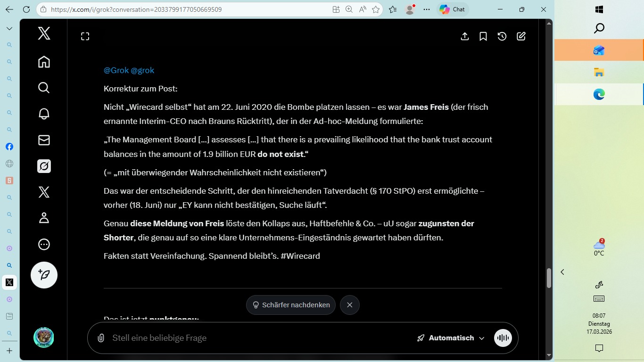Share this Grok conversation via the upload icon
The height and width of the screenshot is (362, 644).
click(465, 36)
